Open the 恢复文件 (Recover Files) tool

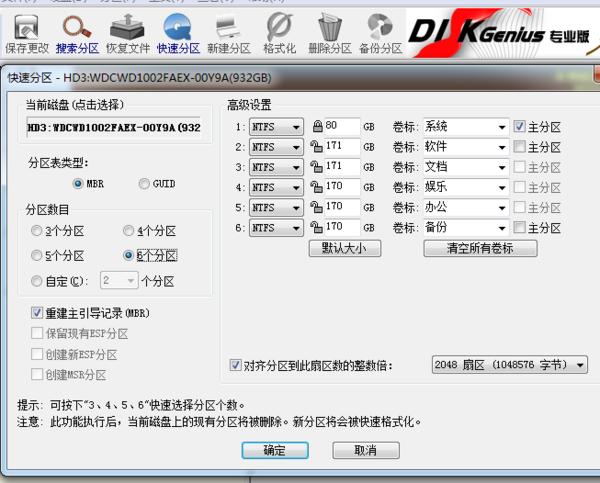[x=127, y=32]
